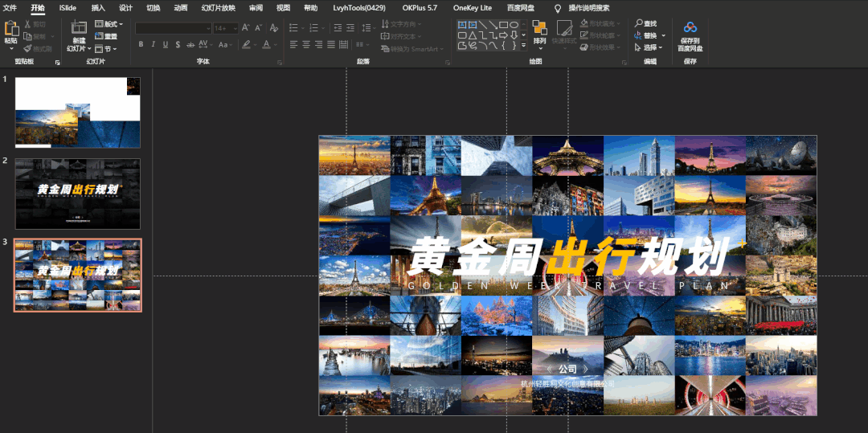Justify the paragraph text
868x433 pixels.
[331, 45]
